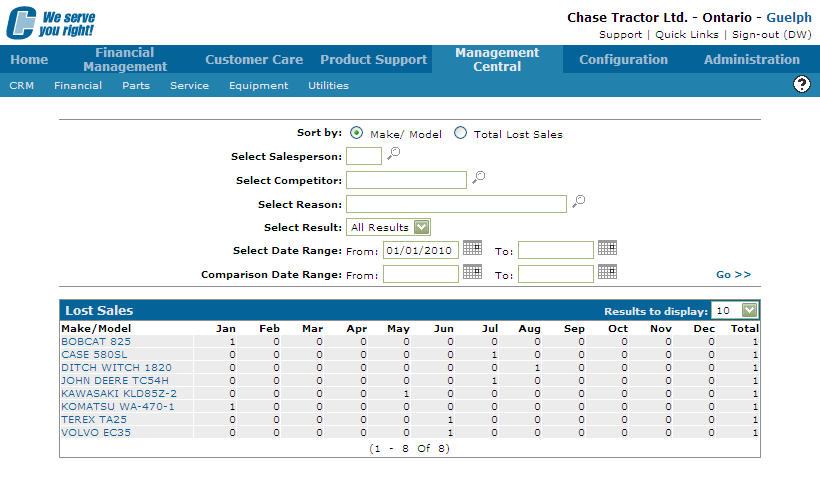This screenshot has width=820, height=479.
Task: Sort by Make/ Model radio button
Action: tap(356, 133)
